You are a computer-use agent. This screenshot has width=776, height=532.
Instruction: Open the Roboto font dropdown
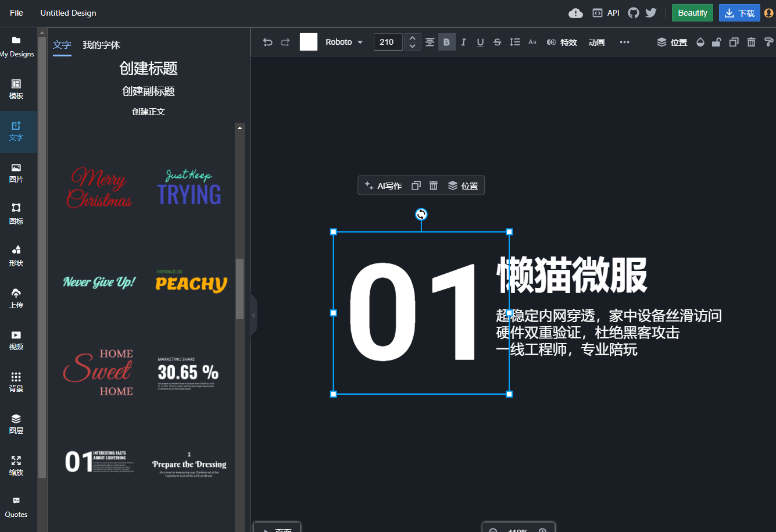click(x=344, y=42)
